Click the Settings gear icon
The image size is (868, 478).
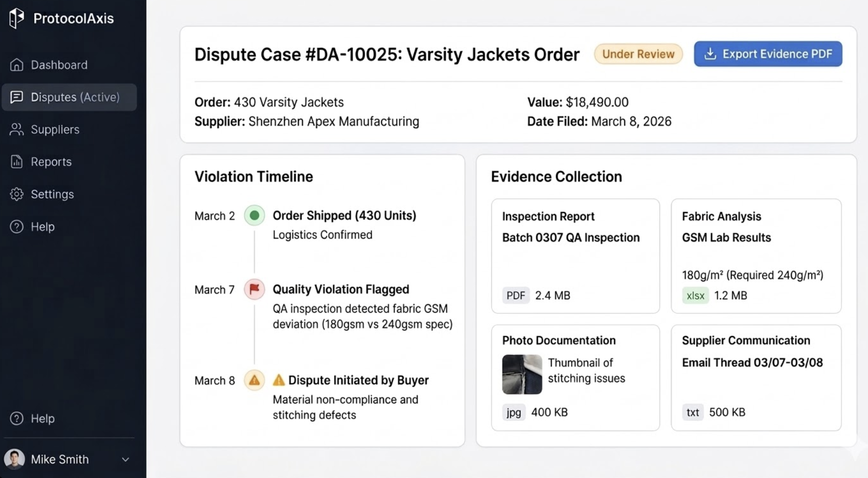tap(17, 194)
